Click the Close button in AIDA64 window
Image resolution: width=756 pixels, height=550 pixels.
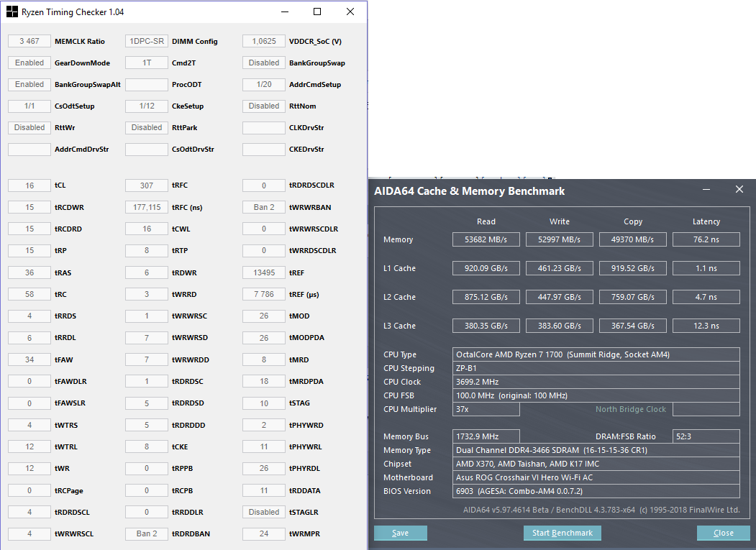click(723, 533)
